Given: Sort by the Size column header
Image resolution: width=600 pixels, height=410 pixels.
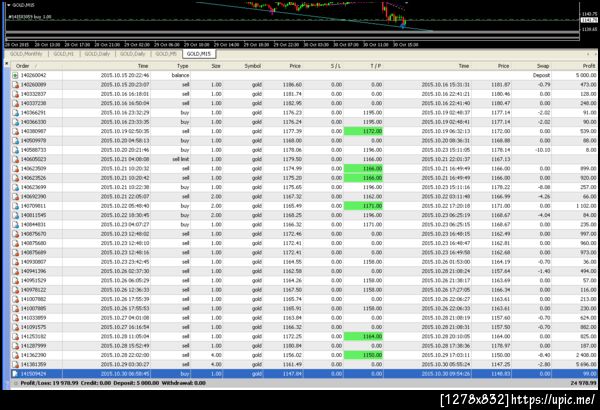Looking at the screenshot, I should pyautogui.click(x=216, y=66).
